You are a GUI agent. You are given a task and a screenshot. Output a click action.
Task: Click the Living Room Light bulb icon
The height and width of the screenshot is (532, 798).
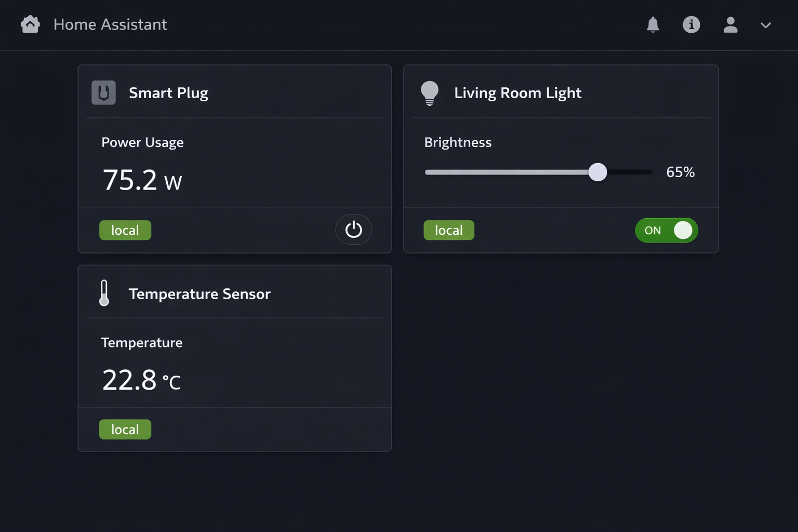point(430,93)
